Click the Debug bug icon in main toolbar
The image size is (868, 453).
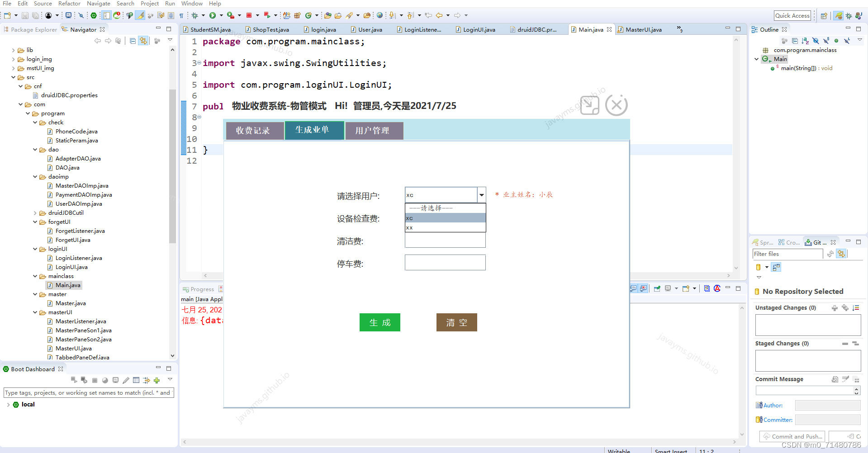(195, 15)
